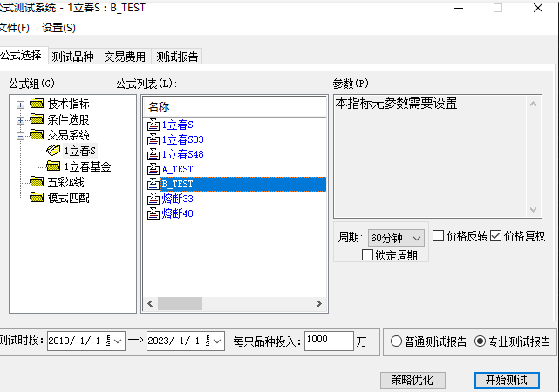Switch to the 公式选择 tab

[x=22, y=55]
